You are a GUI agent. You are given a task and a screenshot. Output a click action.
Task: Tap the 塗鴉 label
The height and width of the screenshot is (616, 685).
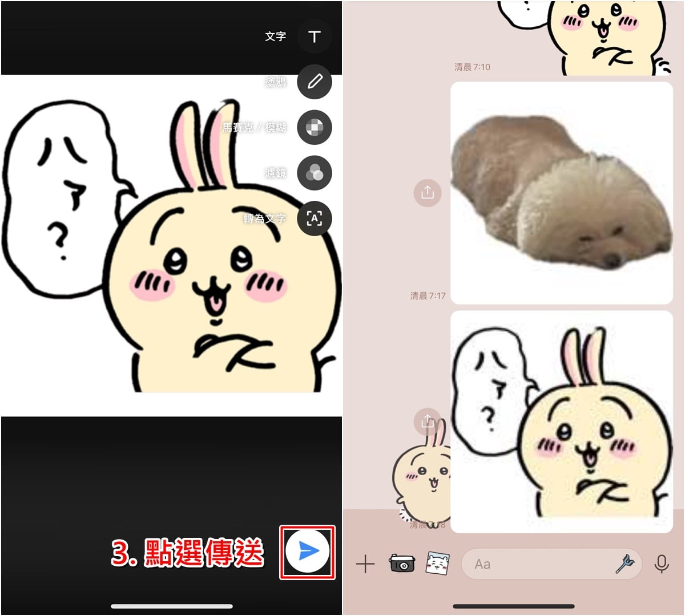coord(276,82)
